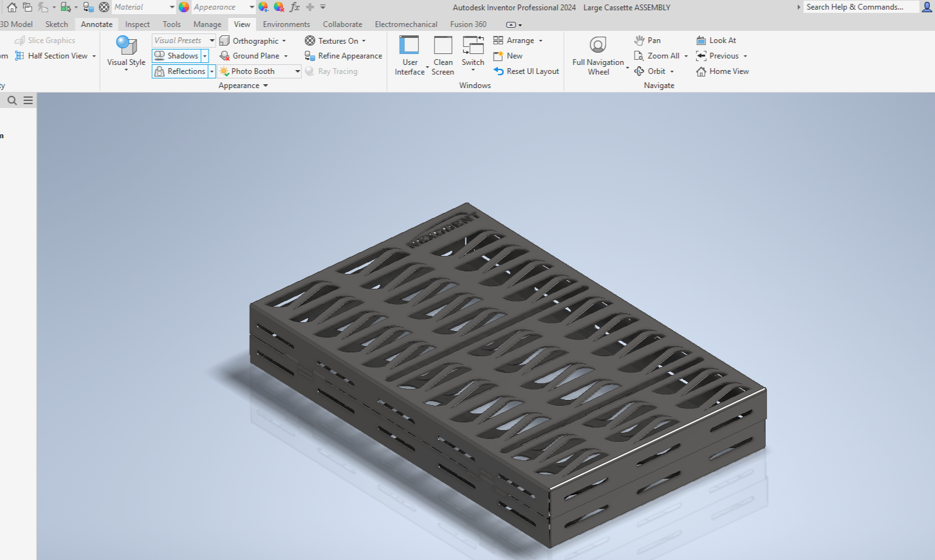Open the Half Section View tool
Image resolution: width=935 pixels, height=560 pixels.
point(57,55)
